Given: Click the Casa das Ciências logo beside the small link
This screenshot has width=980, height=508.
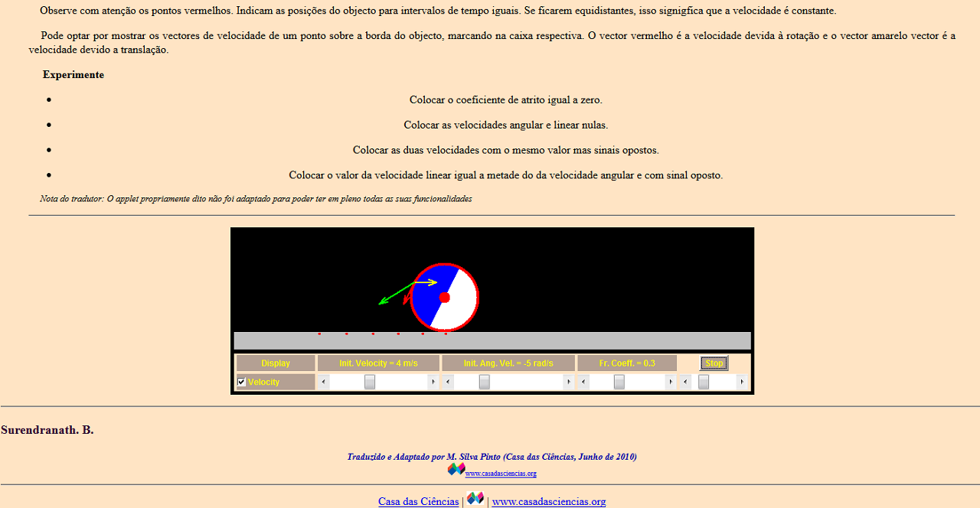Looking at the screenshot, I should pyautogui.click(x=456, y=469).
